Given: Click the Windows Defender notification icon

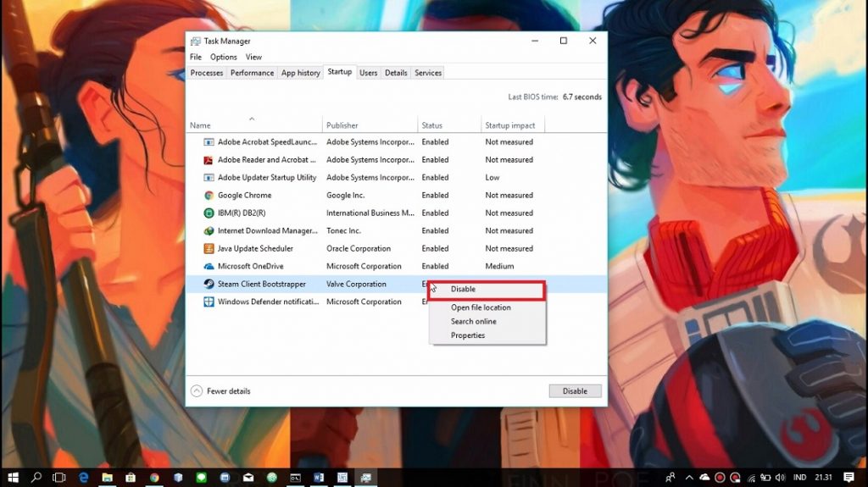Looking at the screenshot, I should [x=209, y=302].
